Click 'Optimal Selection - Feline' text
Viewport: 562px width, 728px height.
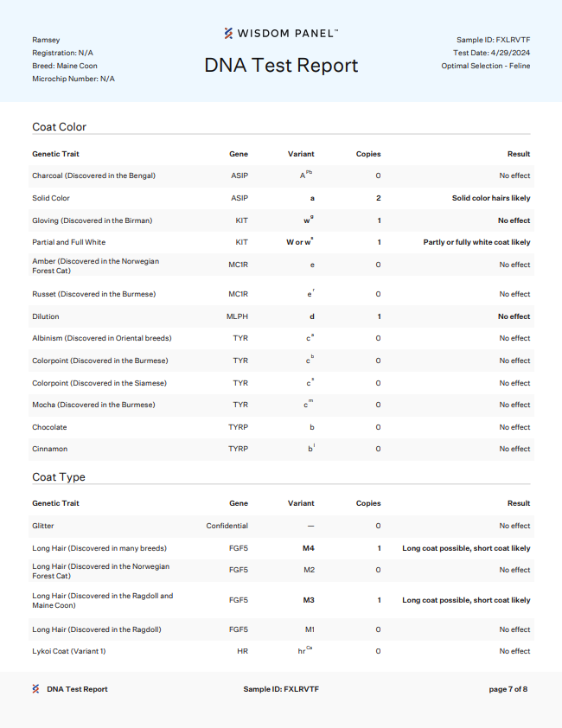486,66
